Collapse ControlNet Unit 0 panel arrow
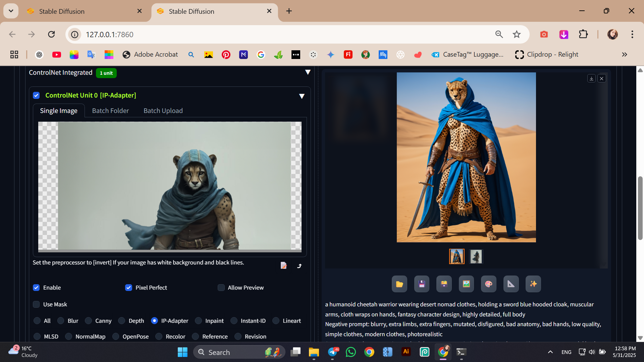This screenshot has height=362, width=644. coord(302,96)
